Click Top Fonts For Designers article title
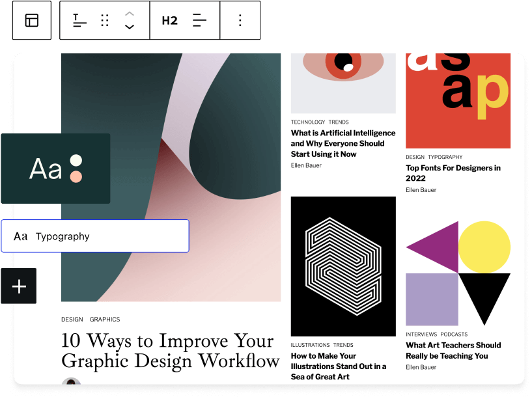 click(453, 172)
